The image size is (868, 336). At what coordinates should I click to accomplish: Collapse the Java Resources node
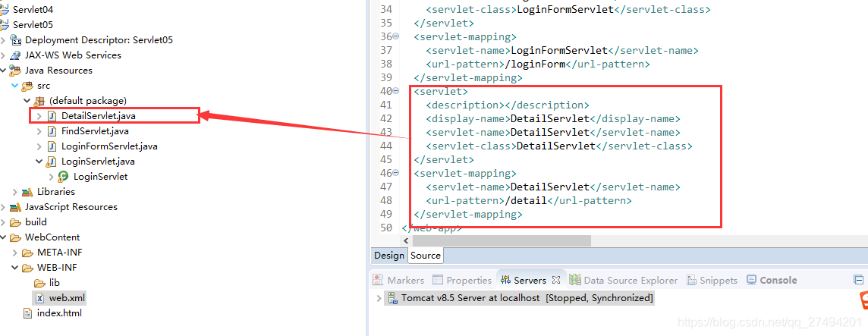pos(3,71)
